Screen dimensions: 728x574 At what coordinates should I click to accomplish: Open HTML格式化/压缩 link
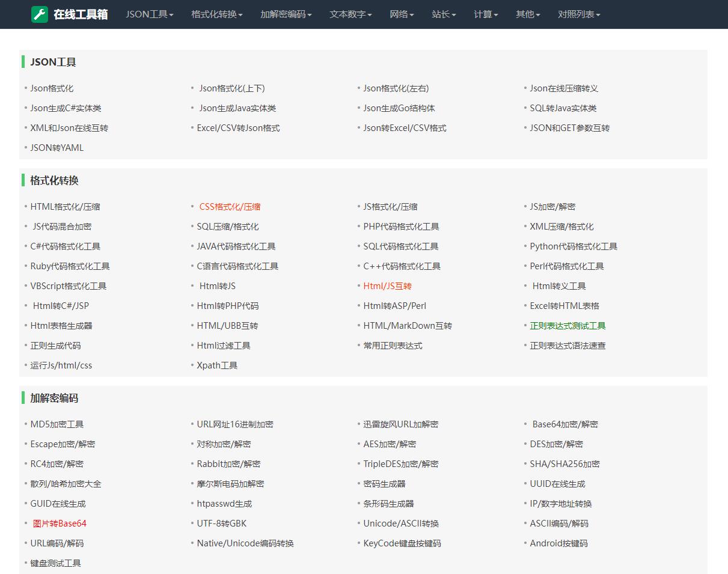tap(66, 207)
